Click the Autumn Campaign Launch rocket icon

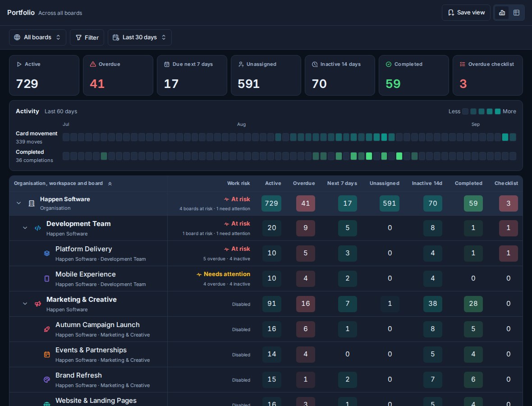pos(47,329)
